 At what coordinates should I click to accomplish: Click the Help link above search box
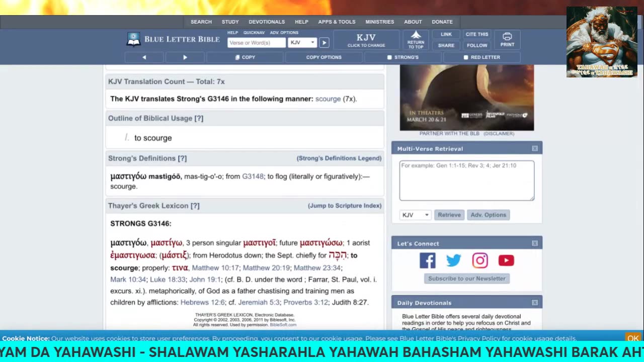coord(232,33)
